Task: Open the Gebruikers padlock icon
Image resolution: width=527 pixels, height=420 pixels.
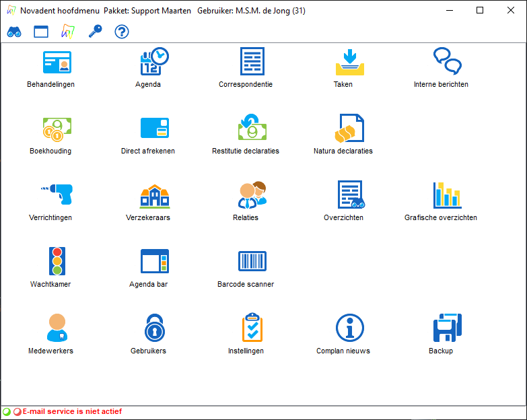Action: [155, 328]
